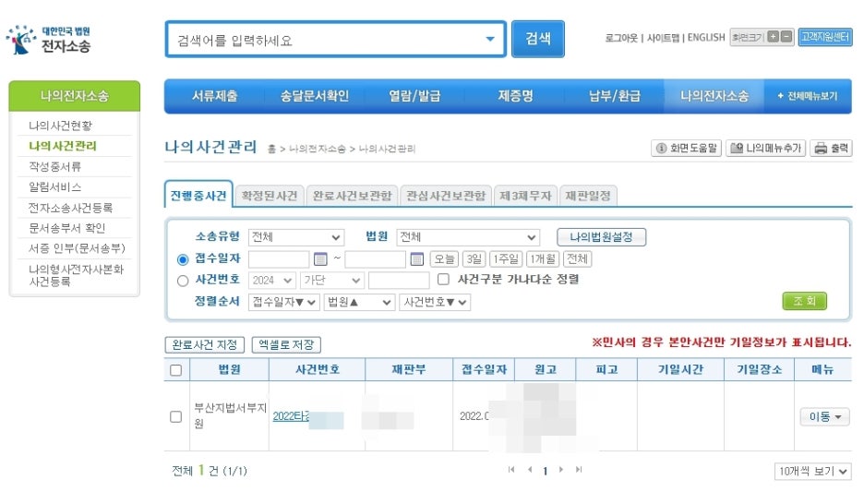Select 나의사건현황 in sidebar

(61, 126)
